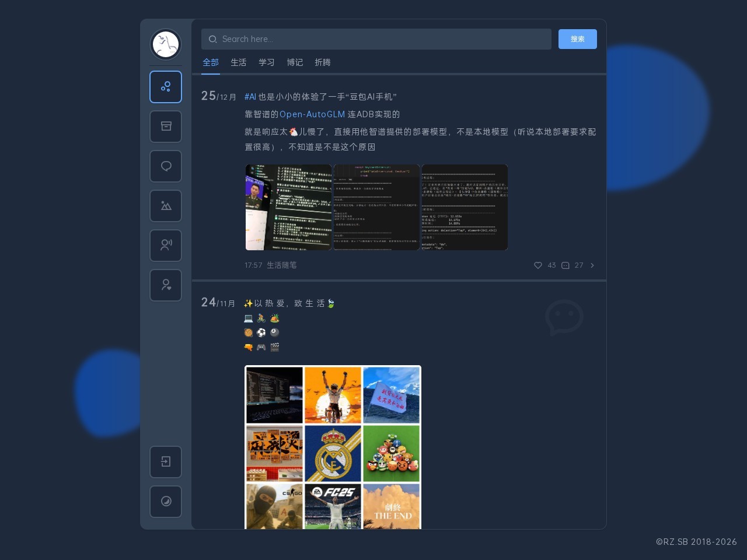Click the blue 搜索 button
Screen dimensions: 747x560
pyautogui.click(x=578, y=39)
